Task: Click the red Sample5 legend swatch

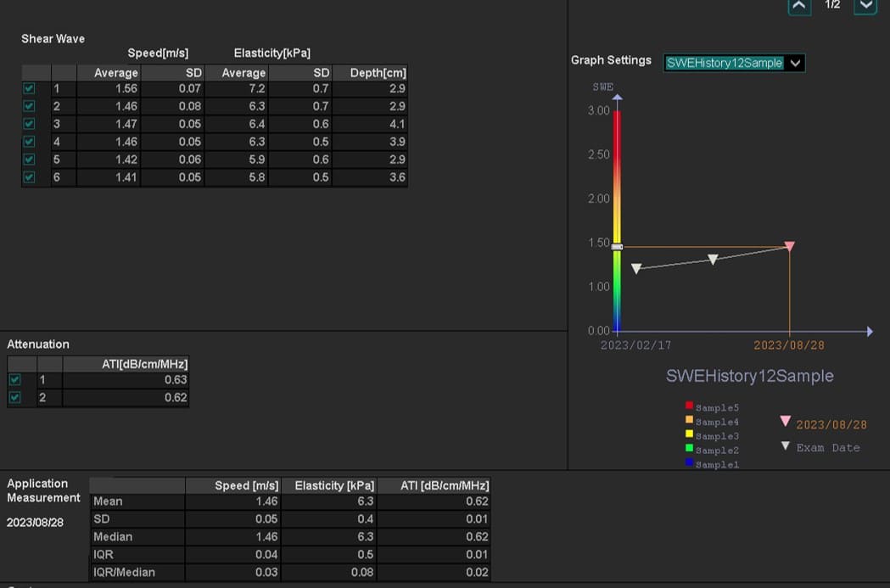Action: point(689,406)
